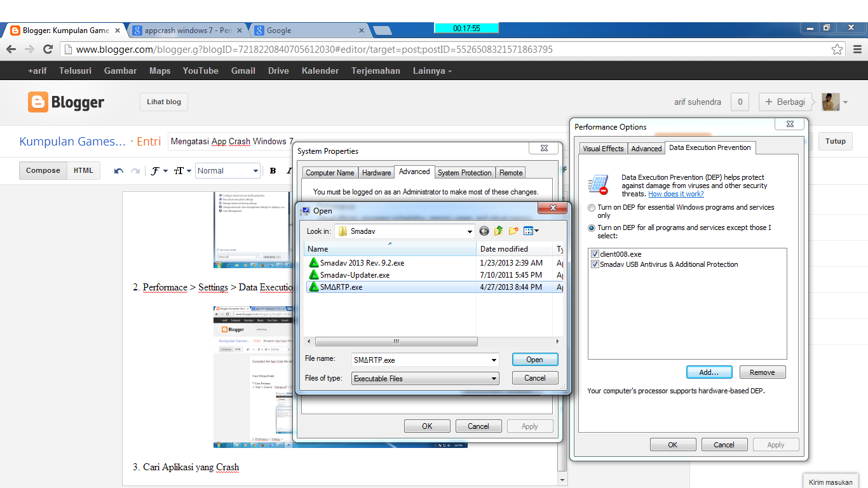Click OK in Performance Options window
868x488 pixels.
[673, 445]
